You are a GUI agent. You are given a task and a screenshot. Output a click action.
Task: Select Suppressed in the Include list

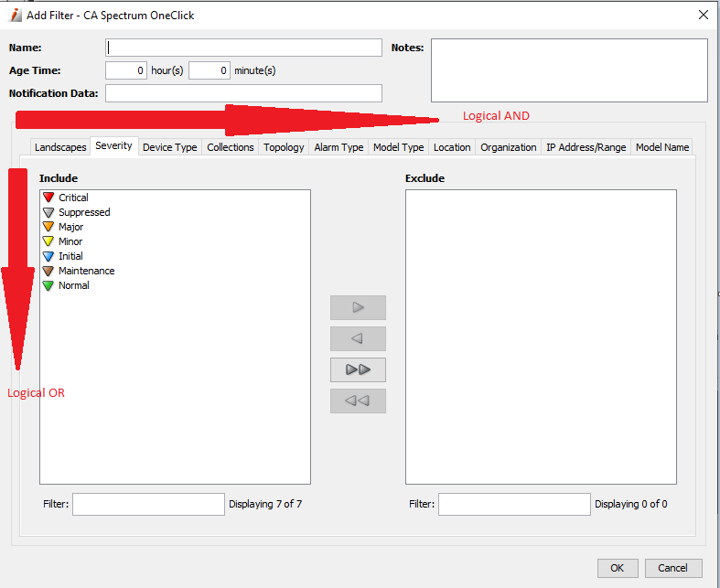click(84, 212)
